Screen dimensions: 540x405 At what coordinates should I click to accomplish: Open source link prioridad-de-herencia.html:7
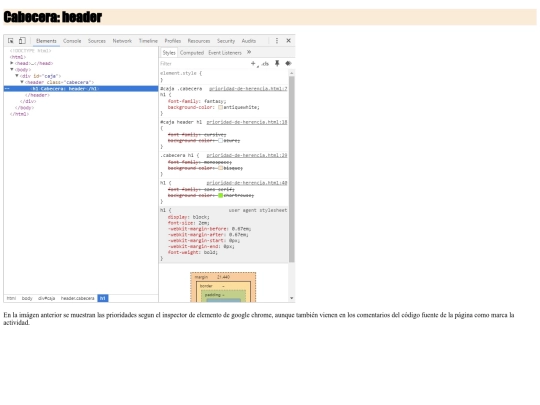click(x=248, y=89)
